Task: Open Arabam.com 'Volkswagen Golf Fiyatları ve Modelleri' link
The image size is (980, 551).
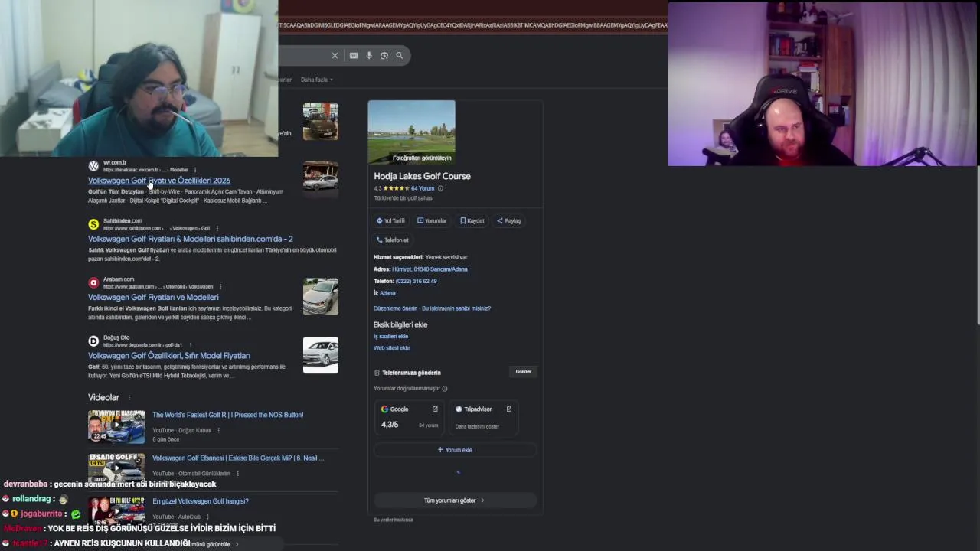Action: 153,297
